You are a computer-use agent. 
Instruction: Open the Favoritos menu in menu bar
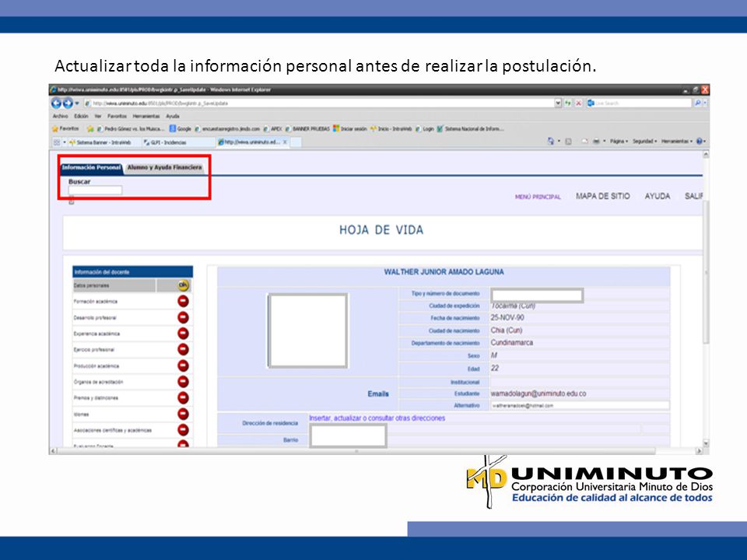(x=117, y=116)
